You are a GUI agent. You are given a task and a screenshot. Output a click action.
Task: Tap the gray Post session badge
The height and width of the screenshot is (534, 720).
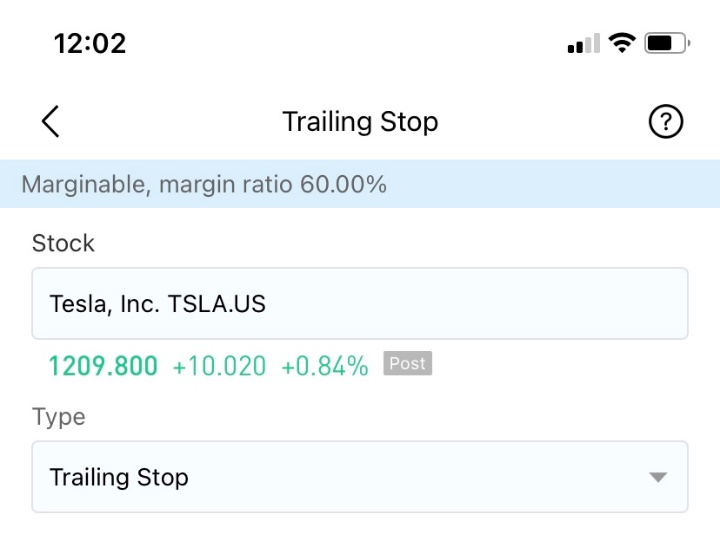(x=408, y=363)
